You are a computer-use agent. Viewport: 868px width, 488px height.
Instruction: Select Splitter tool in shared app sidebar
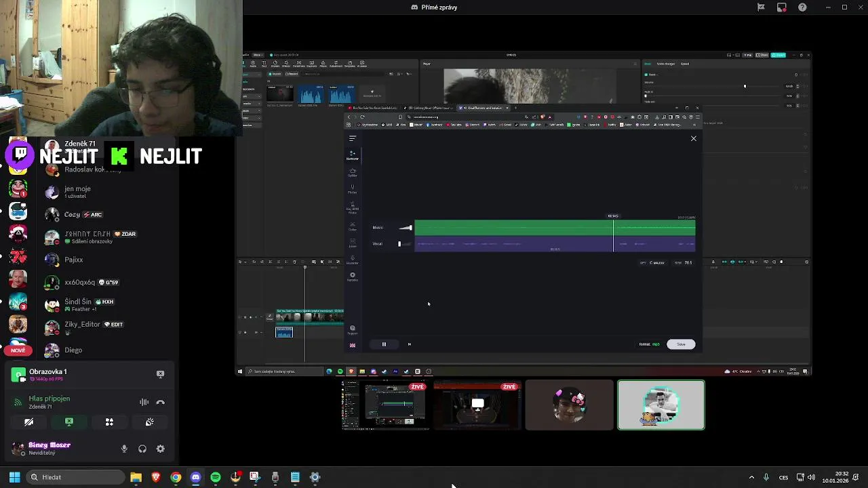353,172
